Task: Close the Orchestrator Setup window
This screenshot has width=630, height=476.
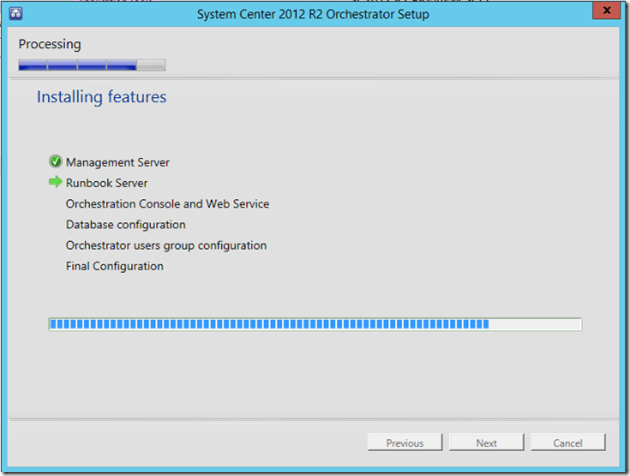Action: [x=603, y=11]
